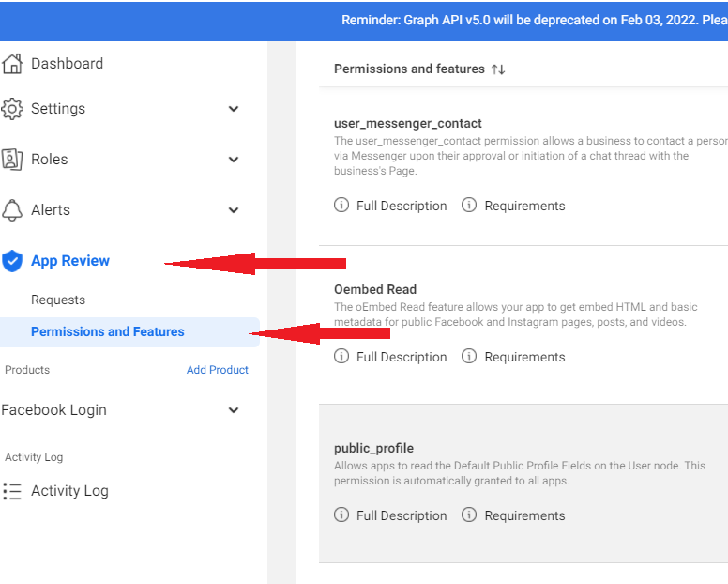The width and height of the screenshot is (728, 584).
Task: Click the small Activity Log section heading
Action: tap(34, 457)
